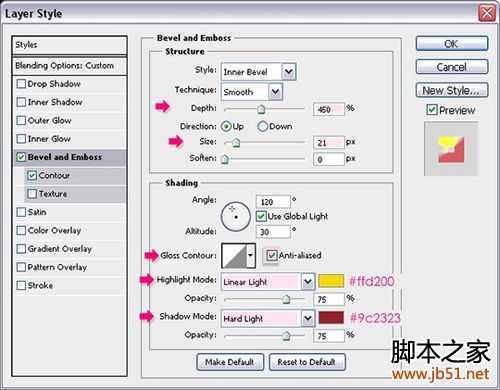This screenshot has height=390, width=500.
Task: Click the Size value field 21
Action: point(328,143)
